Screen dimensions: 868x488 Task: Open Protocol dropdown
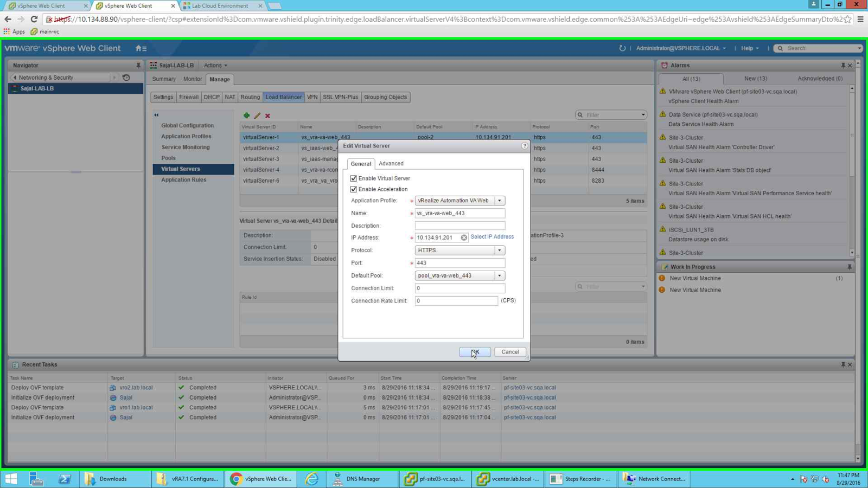tap(500, 251)
